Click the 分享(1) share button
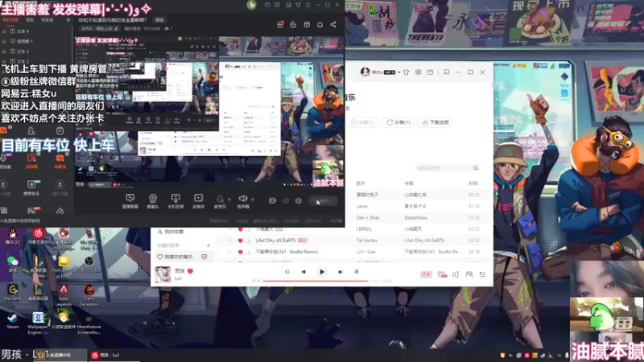 [x=398, y=122]
